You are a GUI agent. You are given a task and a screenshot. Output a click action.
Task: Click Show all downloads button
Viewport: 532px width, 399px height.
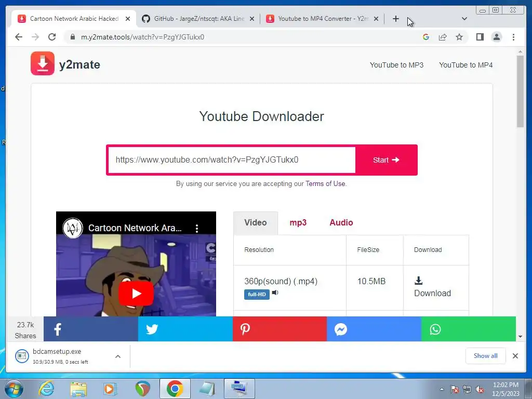[486, 356]
